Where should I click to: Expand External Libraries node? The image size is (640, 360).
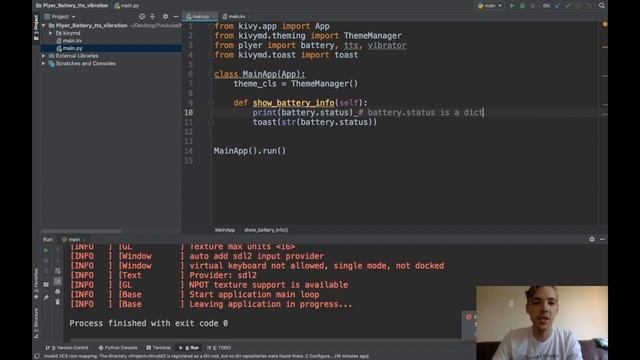click(x=43, y=56)
